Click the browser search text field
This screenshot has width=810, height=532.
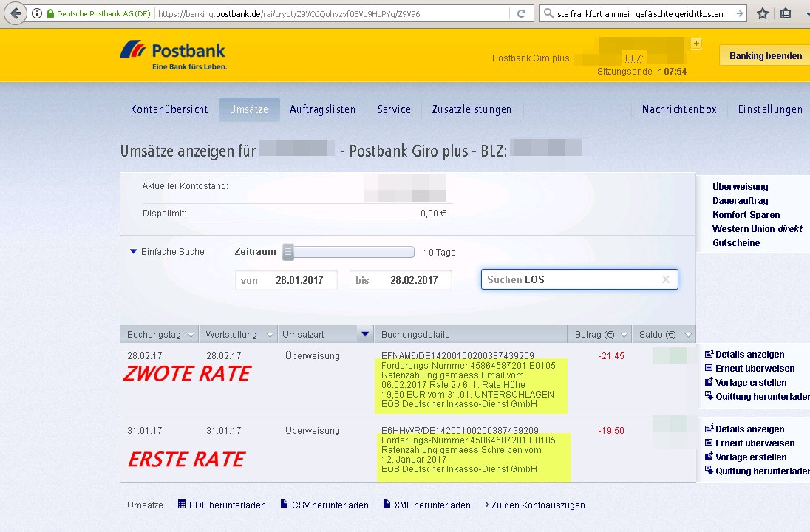click(641, 13)
